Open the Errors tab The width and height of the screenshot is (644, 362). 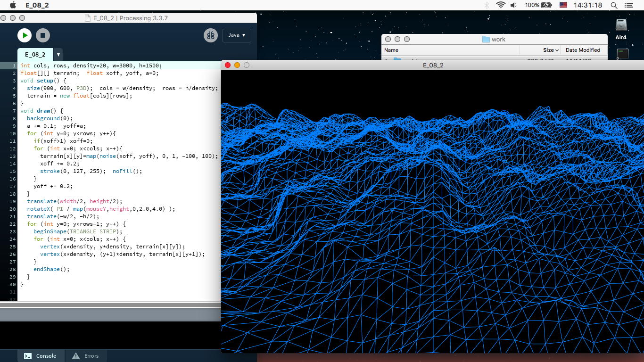[x=86, y=356]
